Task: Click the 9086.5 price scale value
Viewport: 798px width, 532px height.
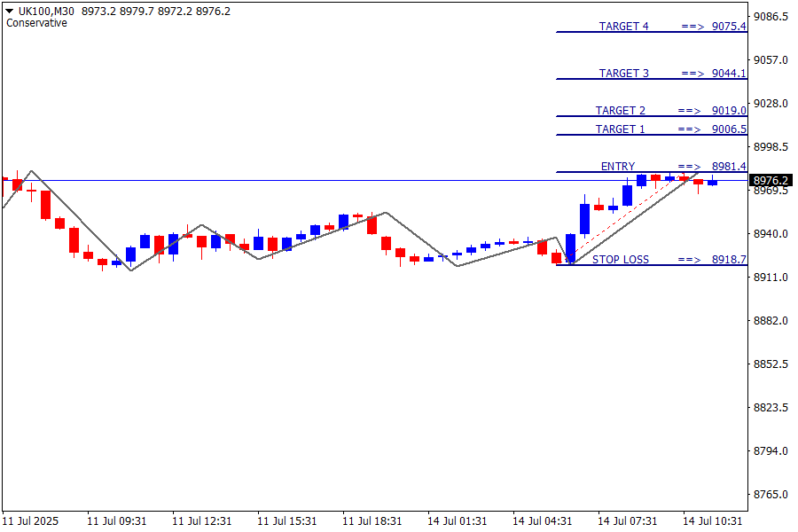Action: [x=771, y=16]
